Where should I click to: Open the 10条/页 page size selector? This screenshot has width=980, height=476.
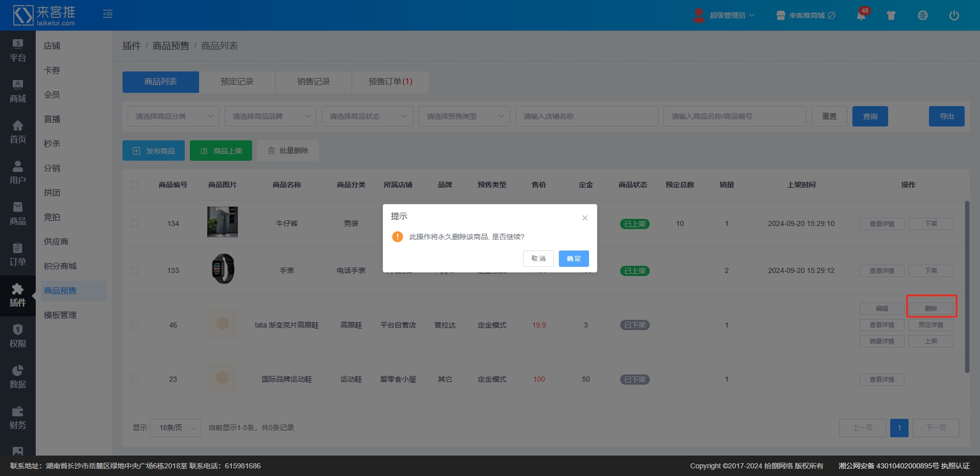click(x=175, y=428)
